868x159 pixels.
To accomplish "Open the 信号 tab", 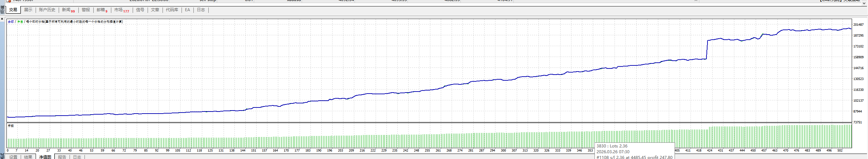I will 140,10.
